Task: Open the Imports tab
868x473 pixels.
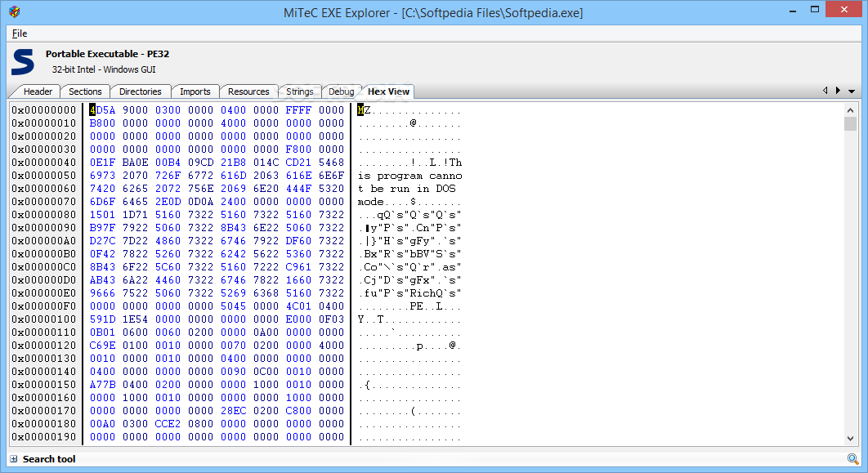Action: click(195, 91)
